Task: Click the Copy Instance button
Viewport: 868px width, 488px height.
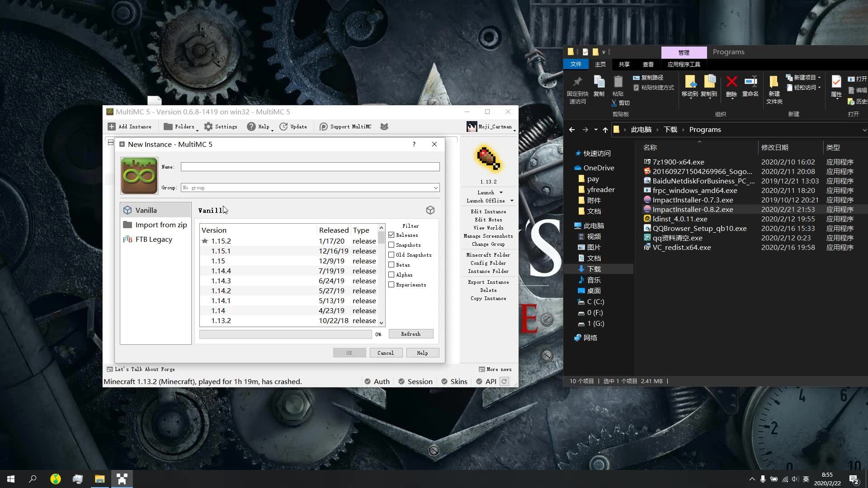Action: point(488,298)
